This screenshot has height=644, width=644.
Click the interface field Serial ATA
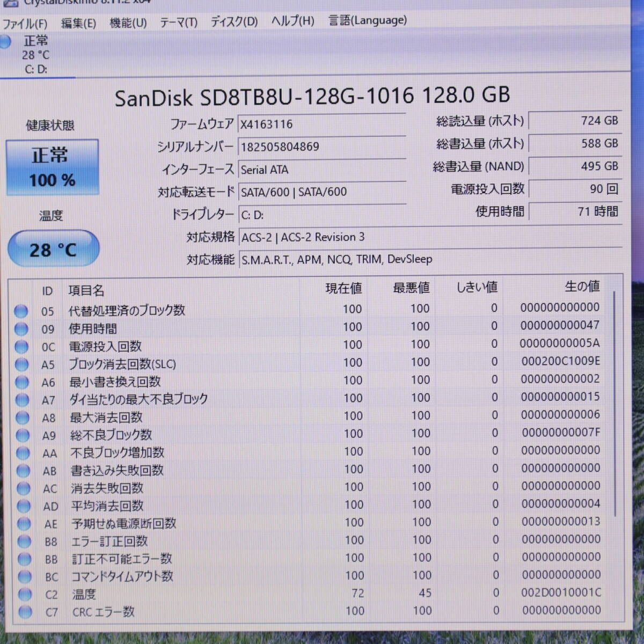[321, 170]
